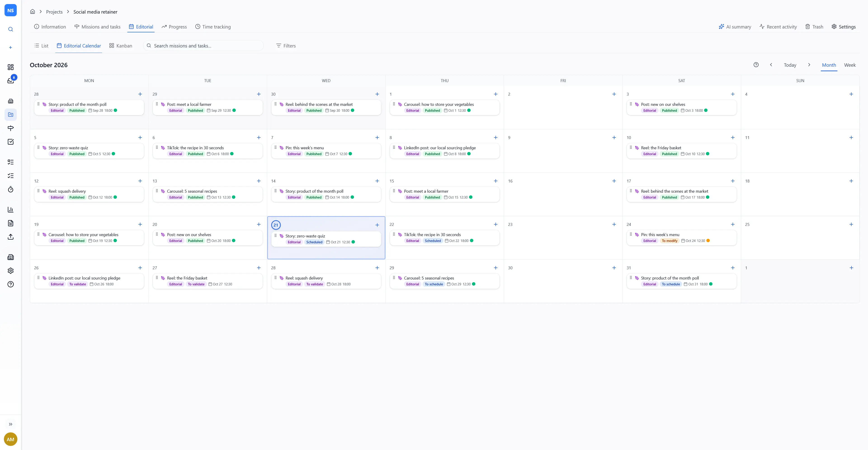Open the timer stopwatch icon in sidebar
The height and width of the screenshot is (450, 868).
(10, 189)
